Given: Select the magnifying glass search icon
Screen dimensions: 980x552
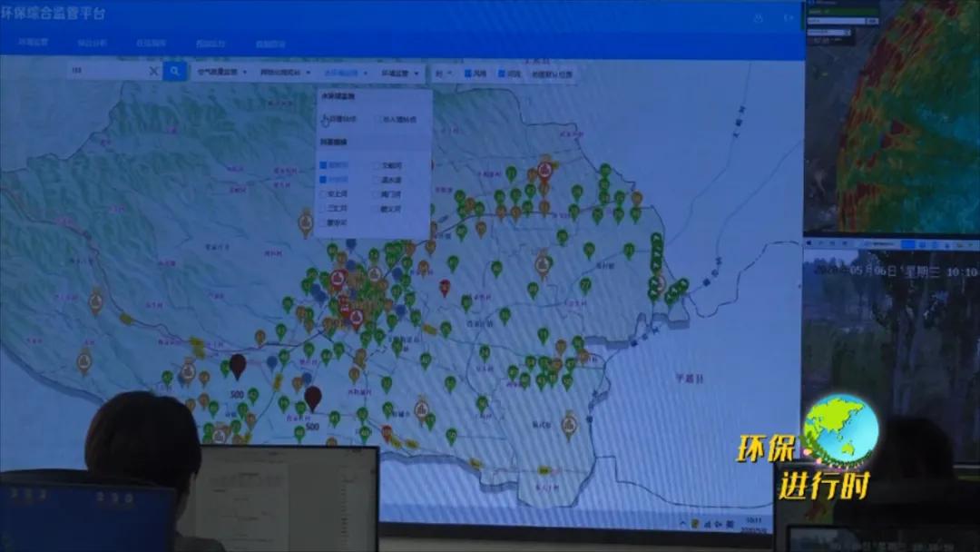Looking at the screenshot, I should pyautogui.click(x=174, y=71).
